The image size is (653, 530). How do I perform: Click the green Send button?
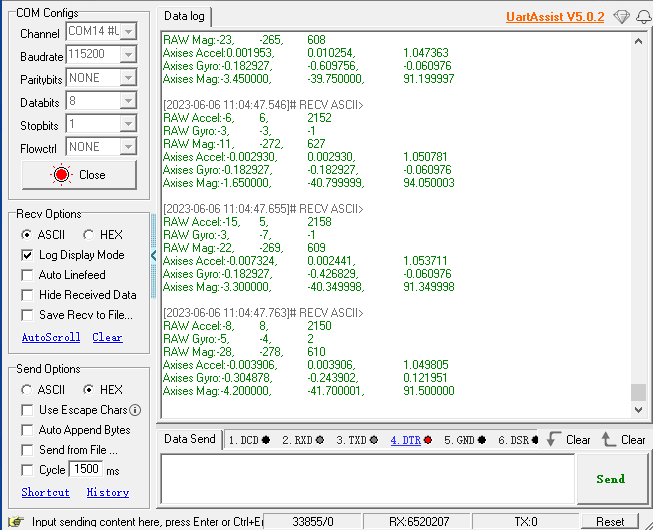(x=611, y=479)
